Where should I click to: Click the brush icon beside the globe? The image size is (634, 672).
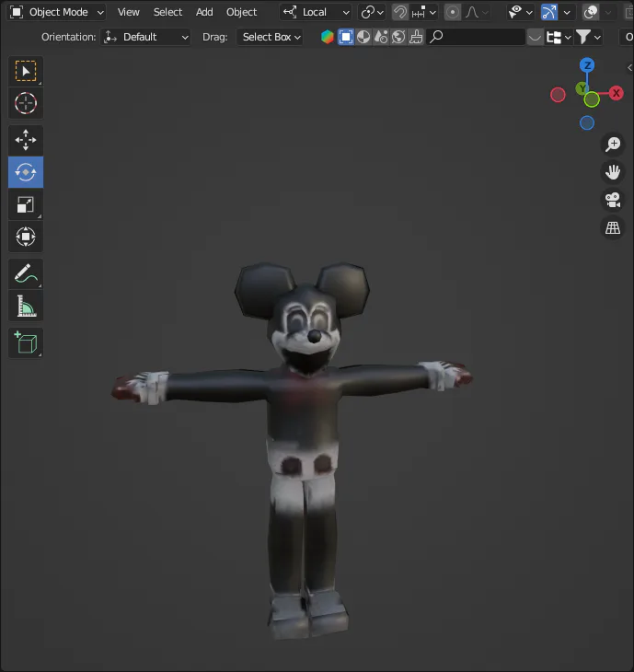pyautogui.click(x=416, y=38)
